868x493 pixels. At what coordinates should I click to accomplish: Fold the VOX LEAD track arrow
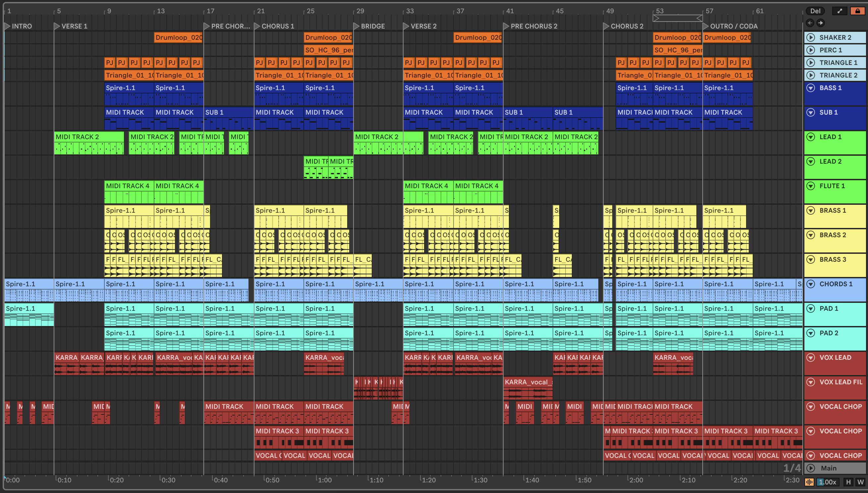click(x=810, y=357)
